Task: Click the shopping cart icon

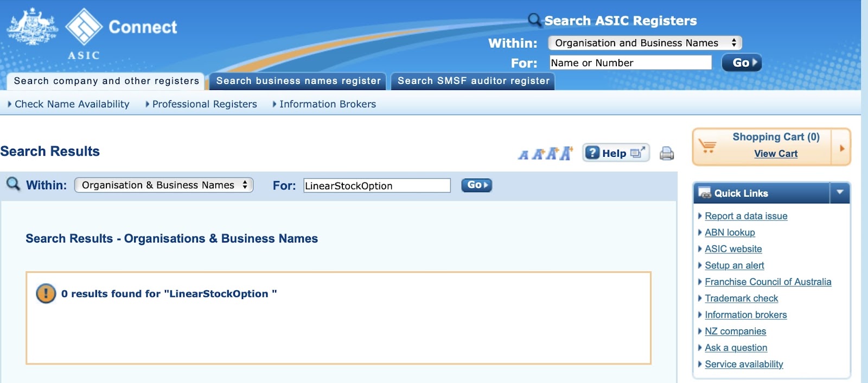Action: (x=707, y=146)
